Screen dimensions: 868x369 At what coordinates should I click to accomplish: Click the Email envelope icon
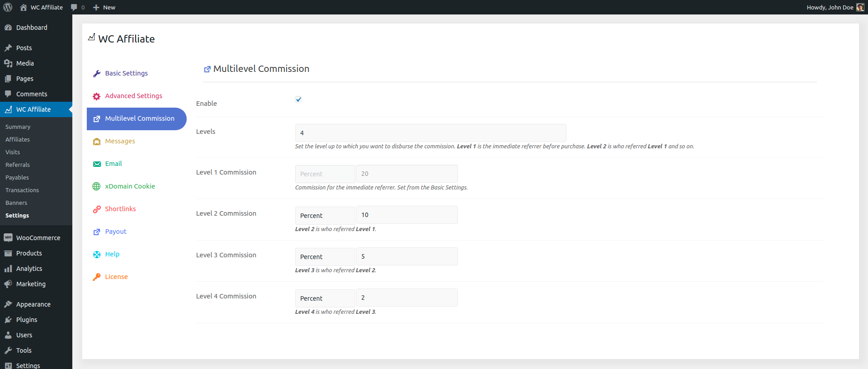tap(97, 164)
